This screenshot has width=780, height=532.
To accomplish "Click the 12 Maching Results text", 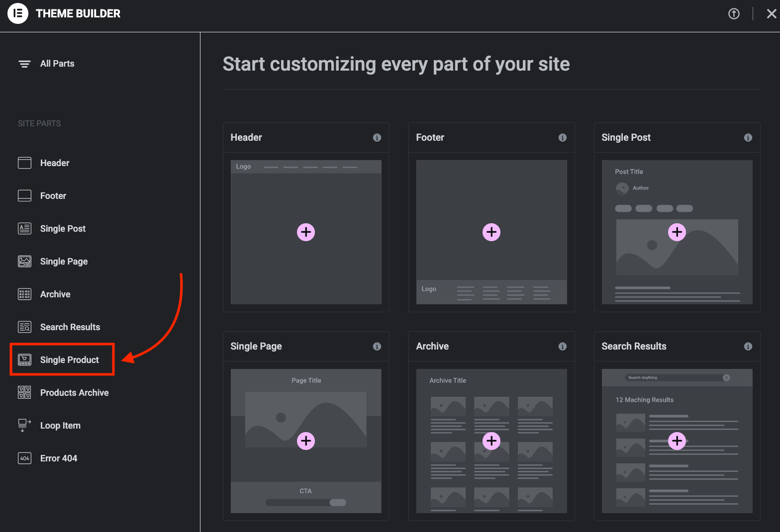I will [644, 400].
